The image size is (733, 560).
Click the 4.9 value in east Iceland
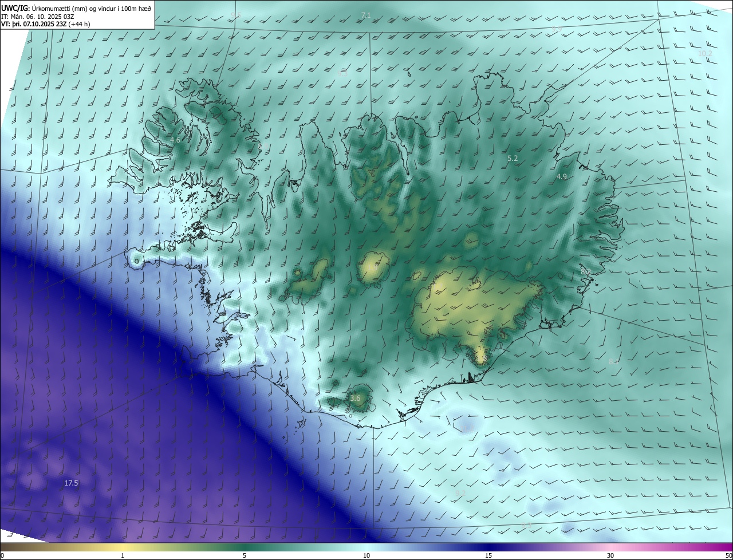(561, 177)
